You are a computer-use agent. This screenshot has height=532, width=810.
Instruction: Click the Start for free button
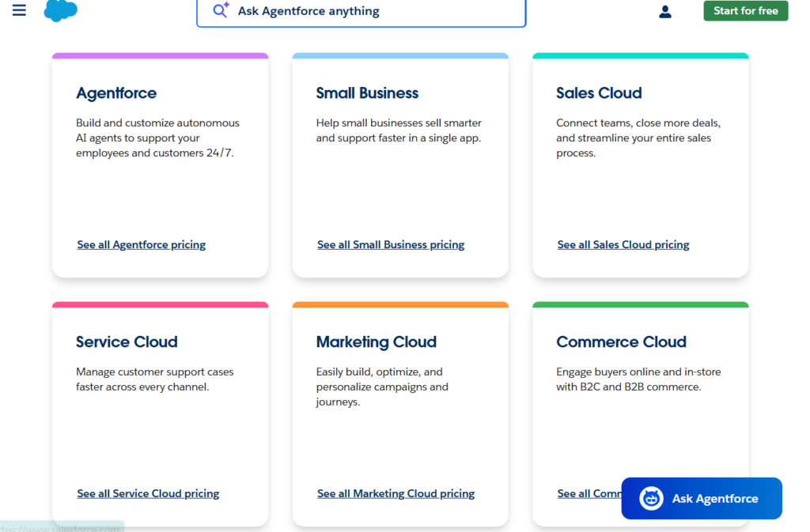[744, 10]
